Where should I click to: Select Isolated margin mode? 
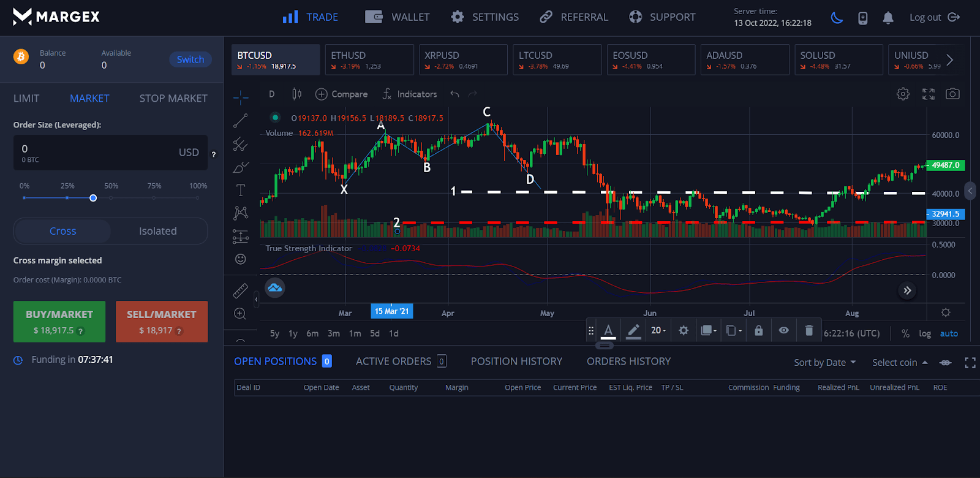pos(158,231)
